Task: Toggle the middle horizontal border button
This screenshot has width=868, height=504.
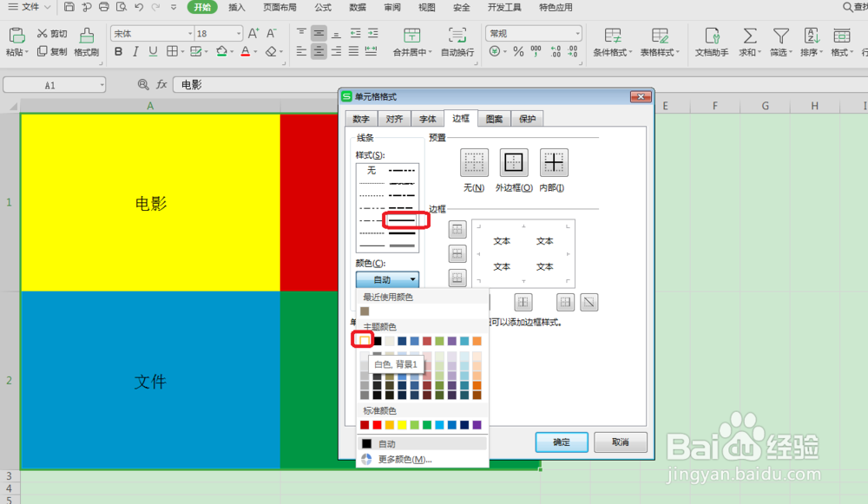Action: click(x=457, y=253)
